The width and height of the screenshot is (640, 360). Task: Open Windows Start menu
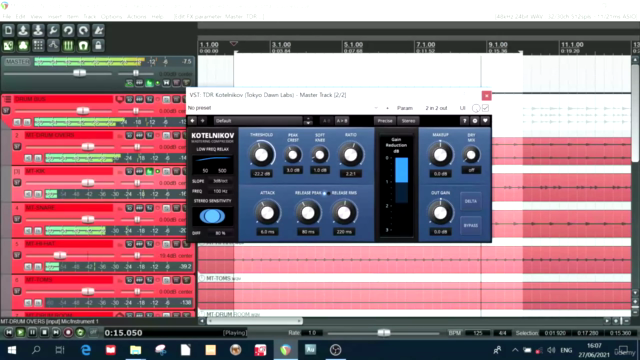click(x=11, y=350)
